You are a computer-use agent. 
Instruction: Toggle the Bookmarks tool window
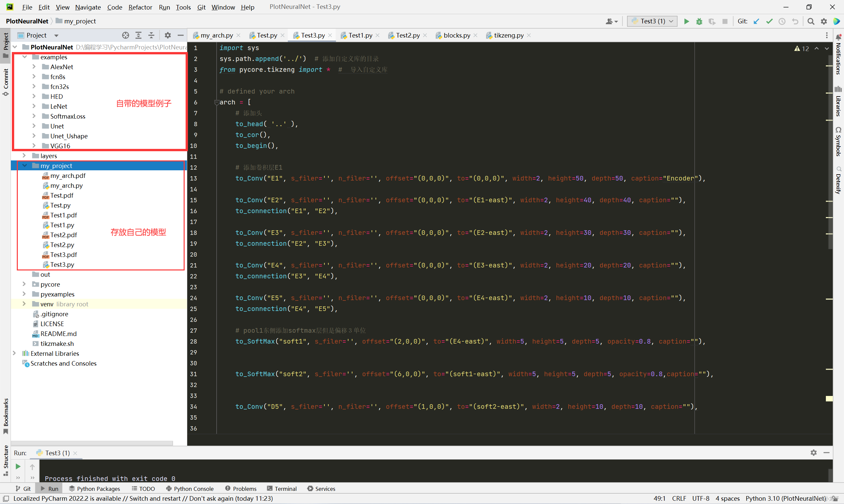[5, 416]
